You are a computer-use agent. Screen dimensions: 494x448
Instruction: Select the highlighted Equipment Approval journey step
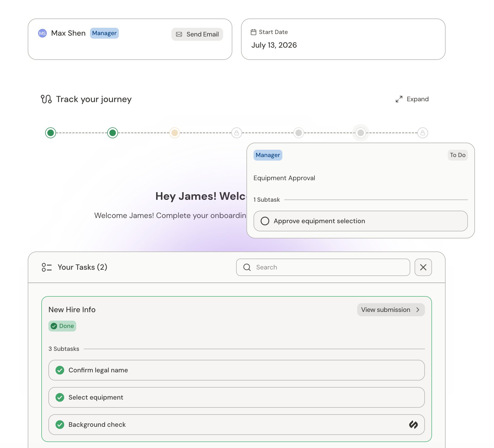point(361,133)
